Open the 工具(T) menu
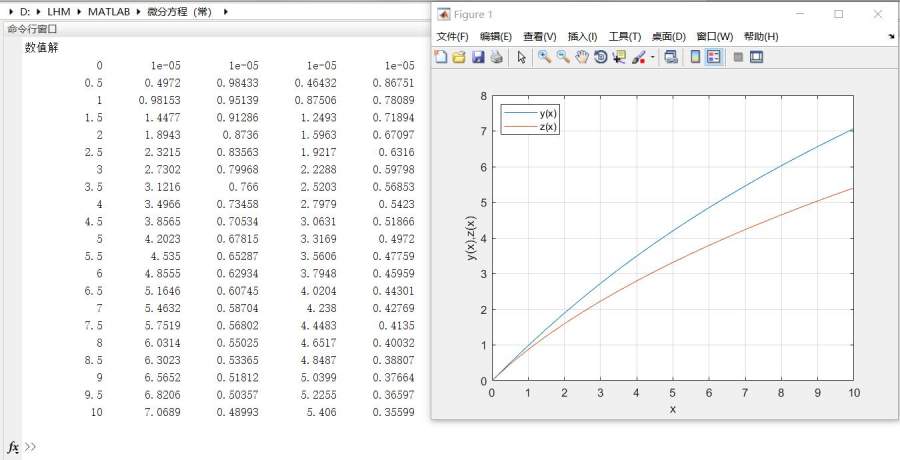Viewport: 900px width, 460px height. 624,37
